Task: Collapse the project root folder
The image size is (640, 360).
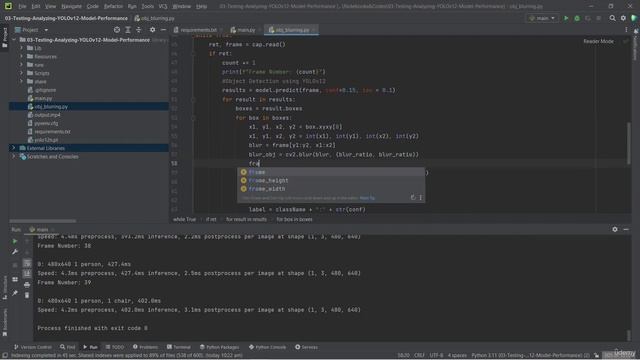Action: point(14,40)
